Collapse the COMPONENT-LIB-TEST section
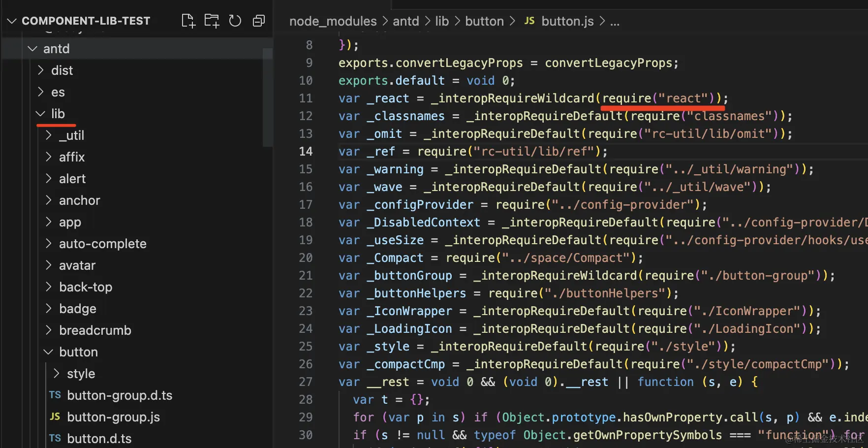The image size is (868, 448). (x=12, y=21)
